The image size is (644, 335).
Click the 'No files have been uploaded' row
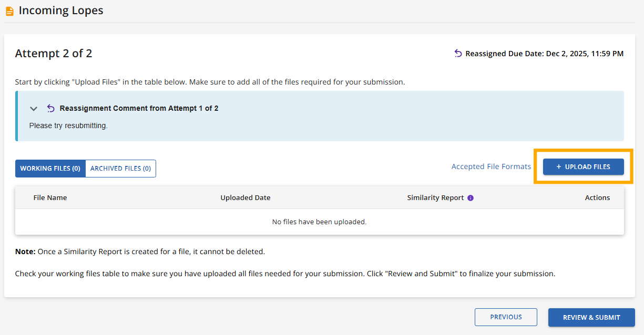tap(319, 222)
